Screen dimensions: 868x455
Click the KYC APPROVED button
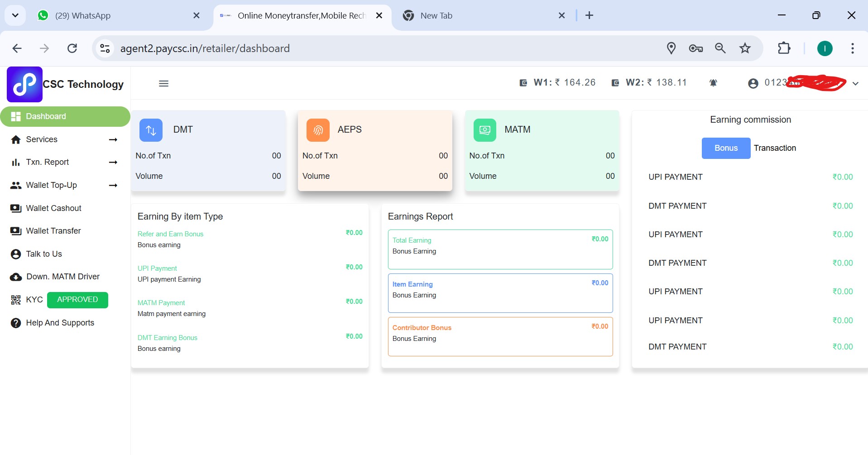[77, 300]
